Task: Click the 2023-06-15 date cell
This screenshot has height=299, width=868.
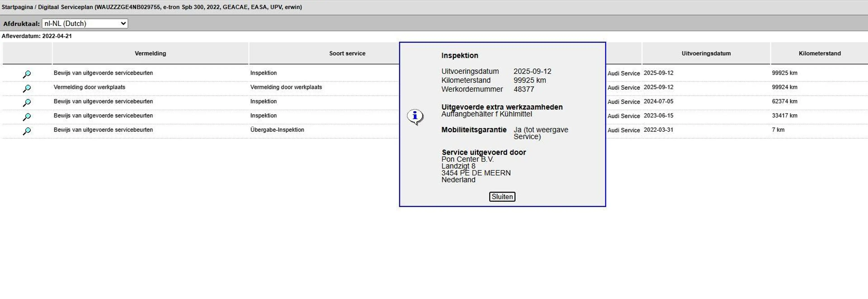Action: tap(658, 115)
